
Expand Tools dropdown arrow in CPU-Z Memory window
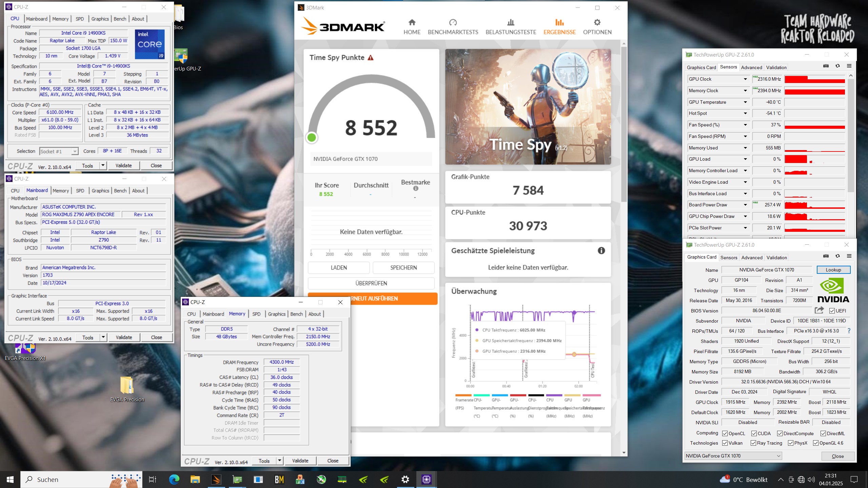(x=279, y=461)
